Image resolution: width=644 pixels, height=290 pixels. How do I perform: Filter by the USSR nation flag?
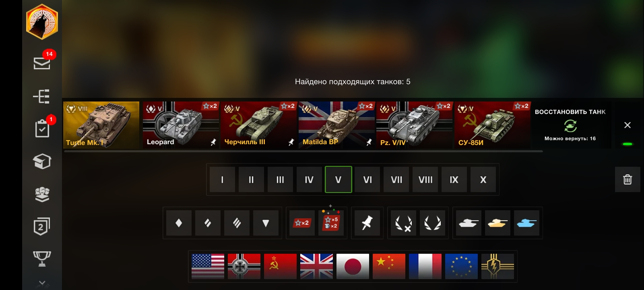[x=280, y=266]
